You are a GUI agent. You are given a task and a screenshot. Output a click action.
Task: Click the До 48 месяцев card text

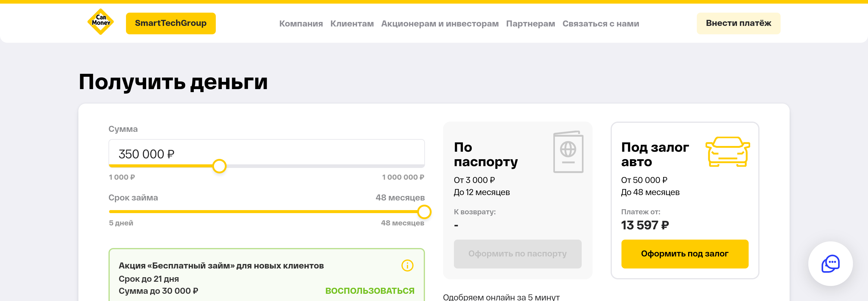point(650,192)
